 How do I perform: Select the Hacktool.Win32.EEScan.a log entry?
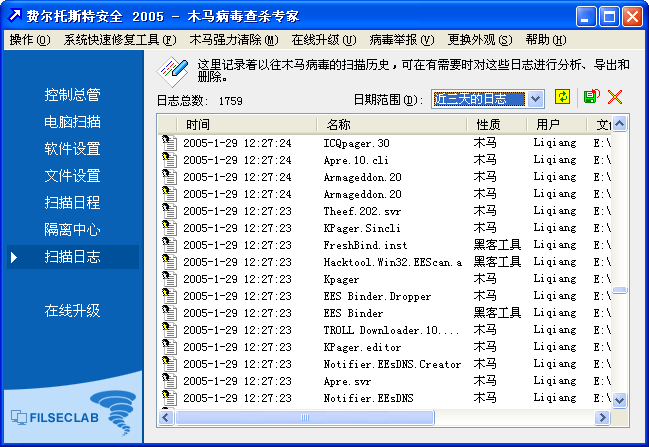click(392, 262)
